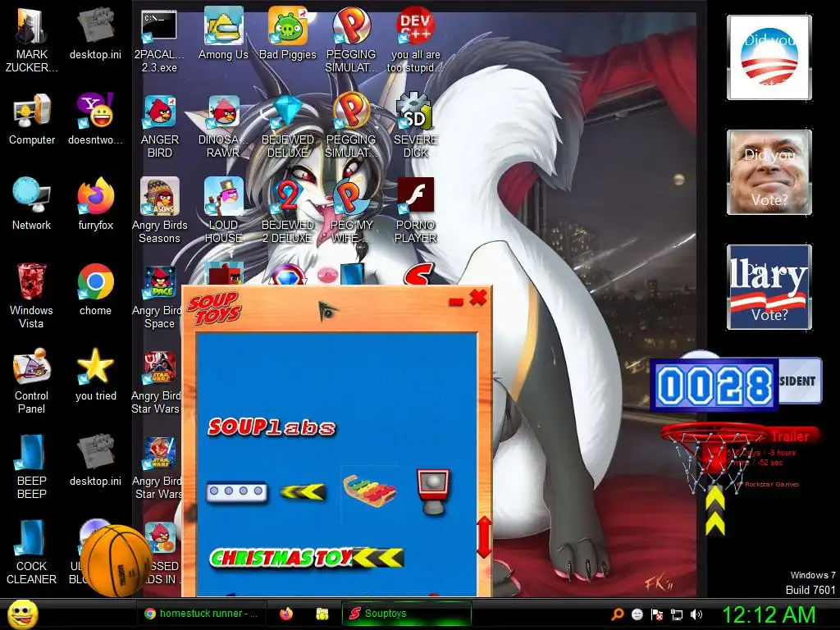Open the BEEP BEEP desktop icon
Screen dimensions: 840x630
pos(31,466)
